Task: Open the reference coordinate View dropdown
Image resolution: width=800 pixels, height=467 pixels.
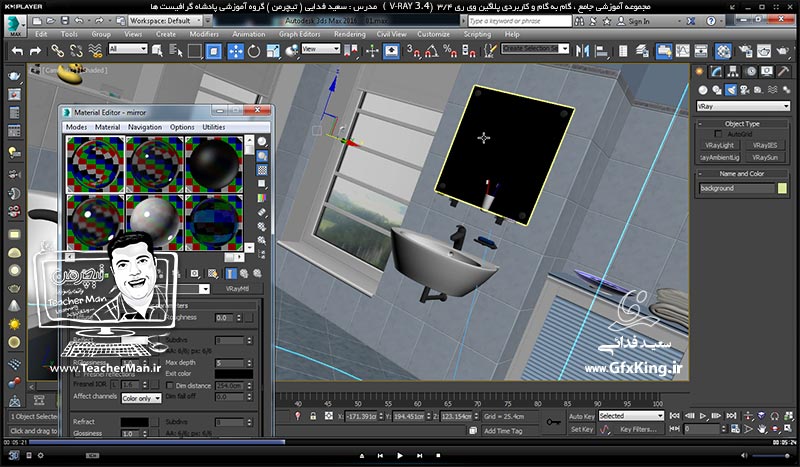Action: tap(321, 49)
